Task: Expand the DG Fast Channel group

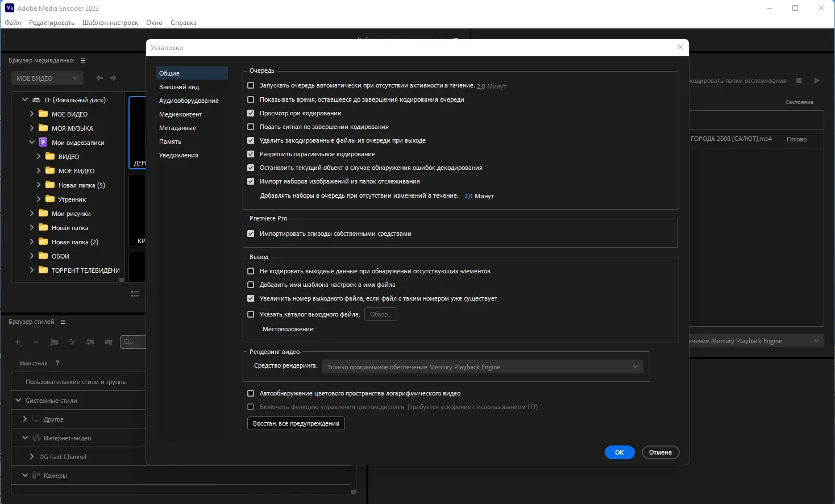Action: coord(32,456)
